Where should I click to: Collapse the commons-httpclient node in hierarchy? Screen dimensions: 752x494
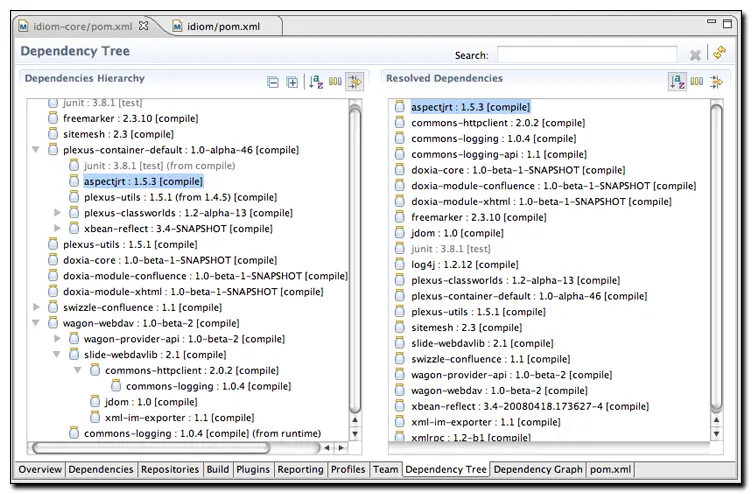(78, 370)
